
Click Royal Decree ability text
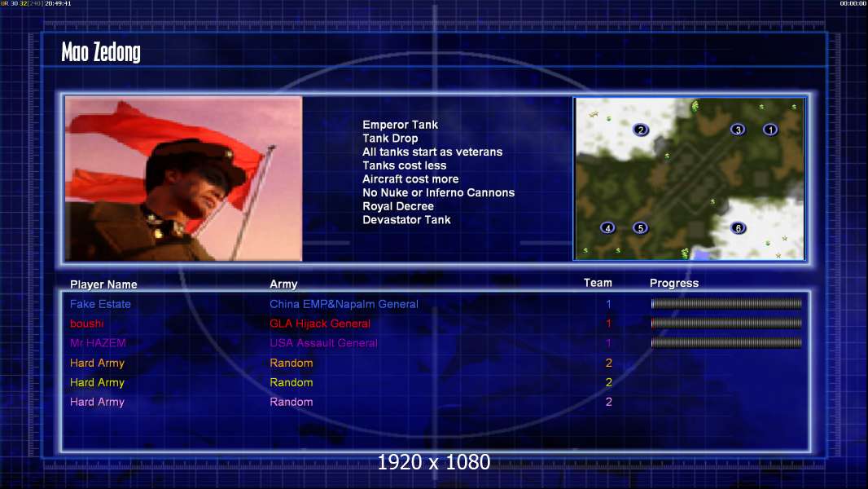(x=398, y=206)
